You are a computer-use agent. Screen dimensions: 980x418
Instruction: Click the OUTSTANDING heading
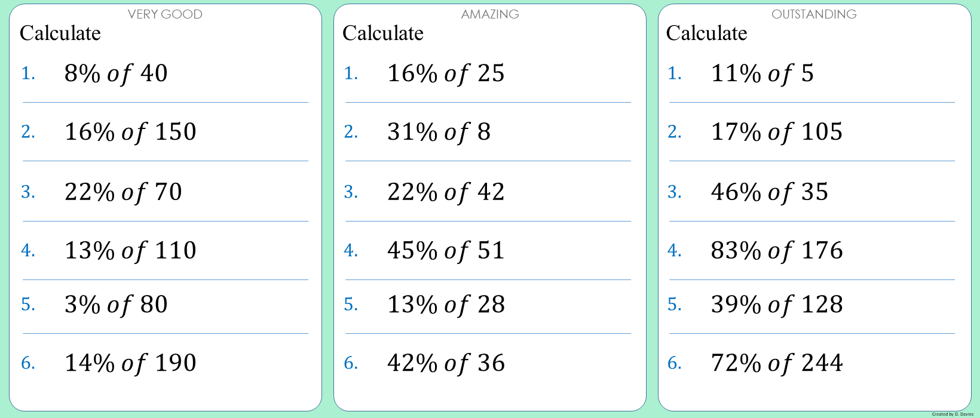pyautogui.click(x=814, y=14)
